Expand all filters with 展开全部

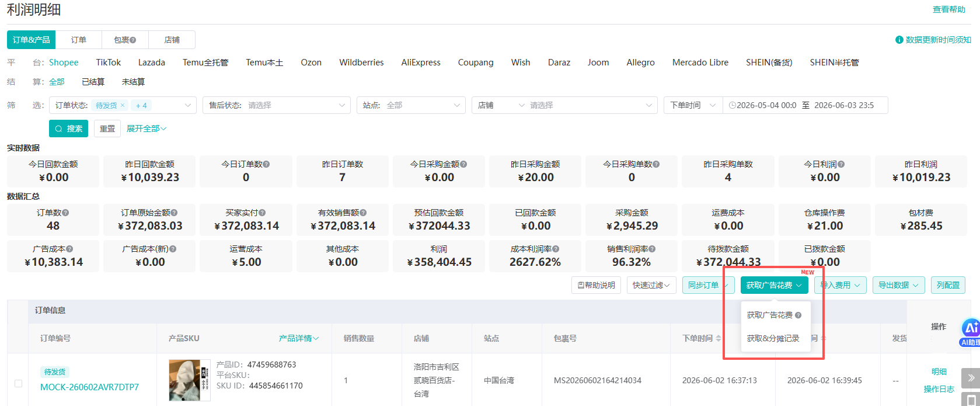tap(147, 129)
